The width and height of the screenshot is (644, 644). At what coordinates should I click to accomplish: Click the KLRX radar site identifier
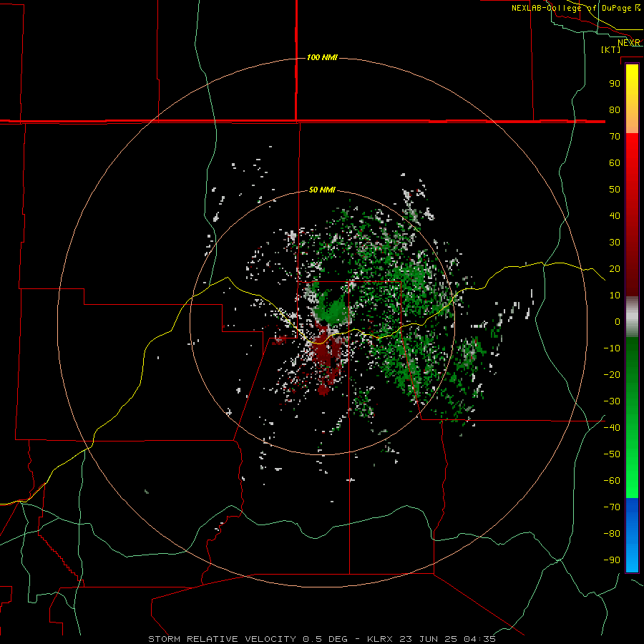379,639
